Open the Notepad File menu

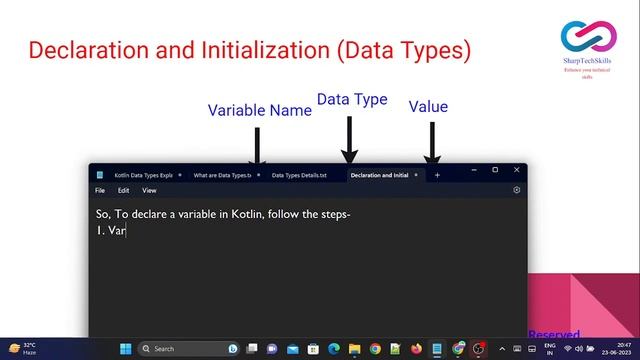(100, 190)
